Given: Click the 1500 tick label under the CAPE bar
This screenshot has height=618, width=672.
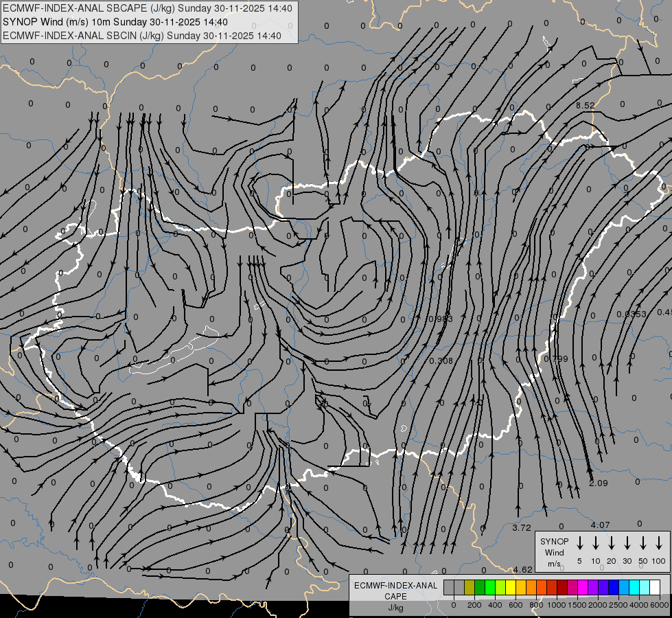Looking at the screenshot, I should click(577, 605).
